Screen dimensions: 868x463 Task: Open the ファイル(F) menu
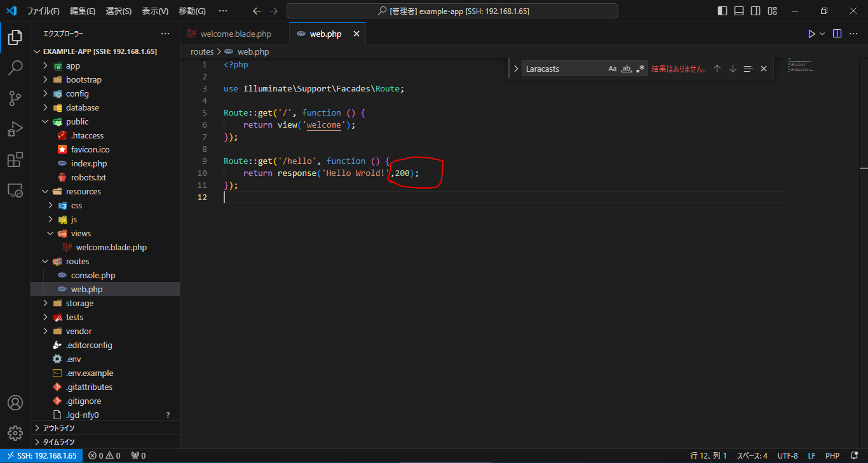click(43, 11)
